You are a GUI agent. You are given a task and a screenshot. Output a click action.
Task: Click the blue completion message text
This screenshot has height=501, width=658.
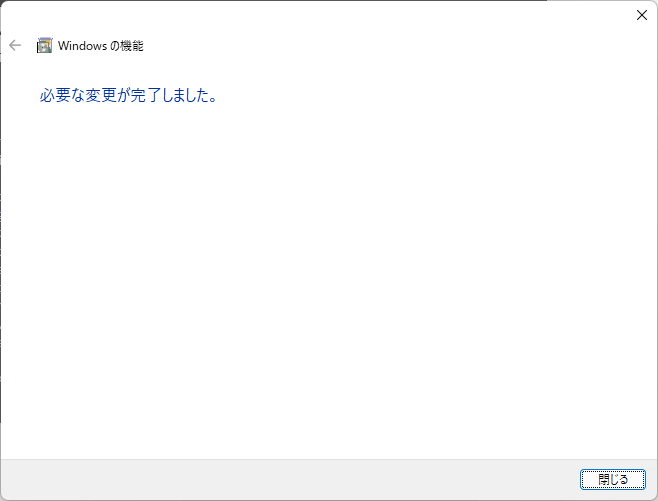coord(128,95)
